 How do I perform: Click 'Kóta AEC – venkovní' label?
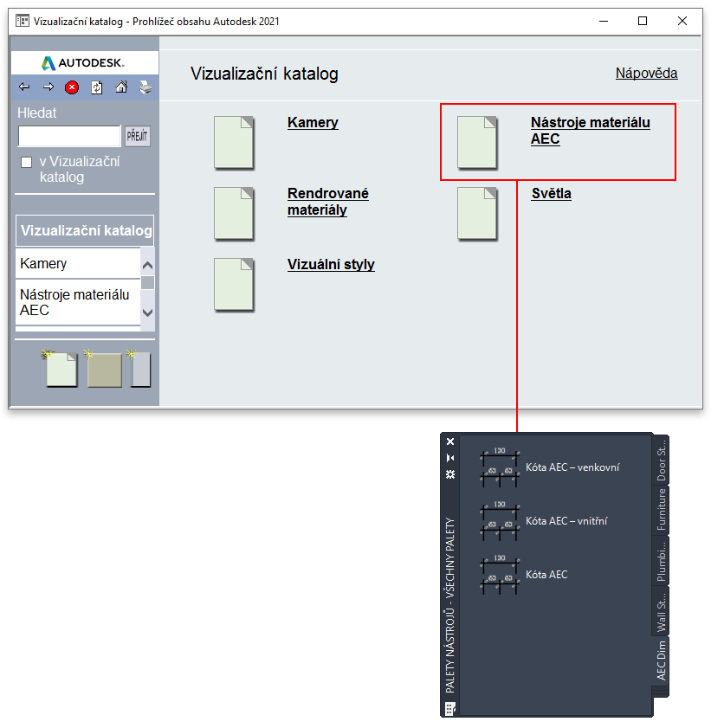[x=572, y=467]
